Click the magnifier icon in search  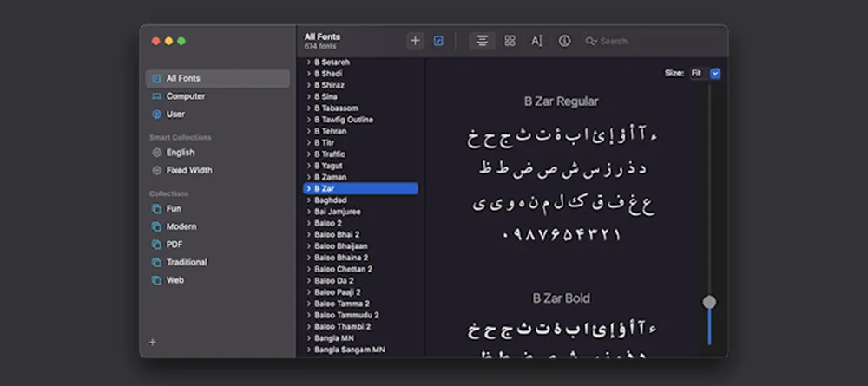coord(591,41)
